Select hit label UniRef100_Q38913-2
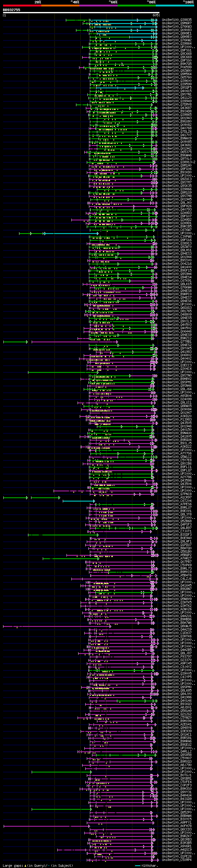Viewport: 197px width, 868px height. coord(179,162)
